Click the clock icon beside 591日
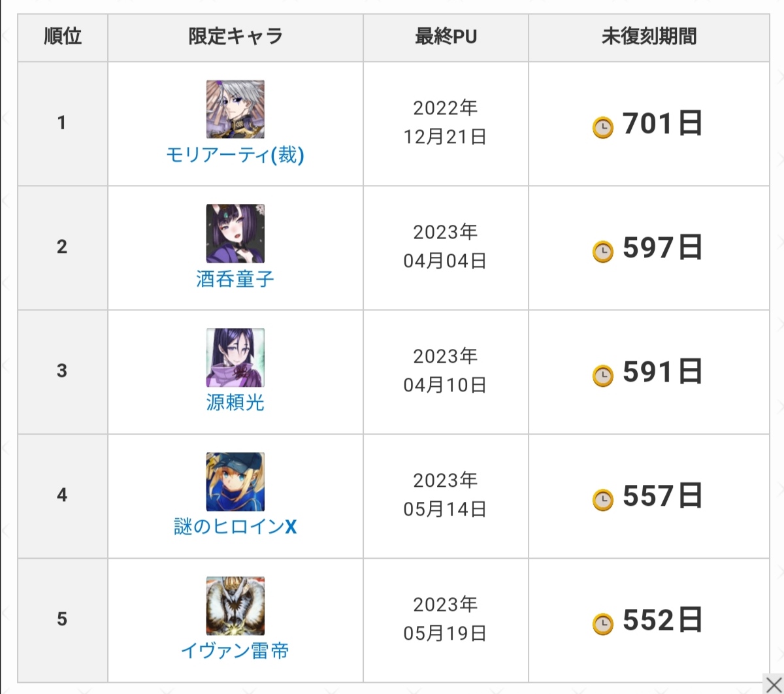This screenshot has height=694, width=784. pos(603,376)
